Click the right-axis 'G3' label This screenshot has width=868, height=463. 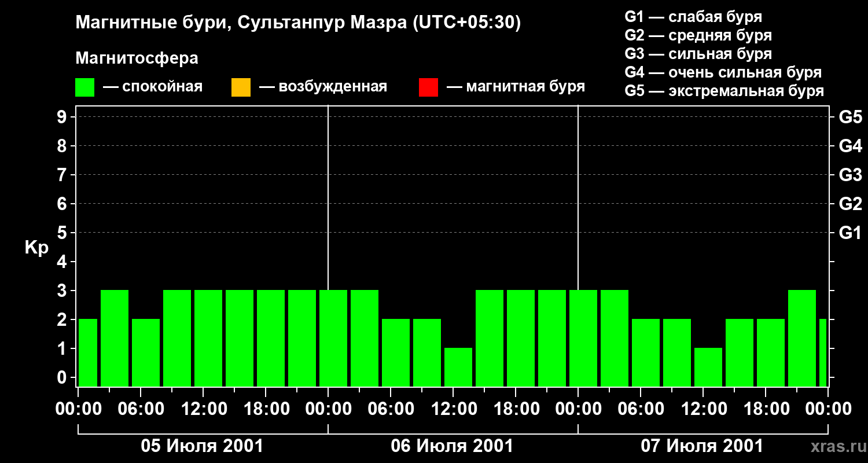coord(850,175)
